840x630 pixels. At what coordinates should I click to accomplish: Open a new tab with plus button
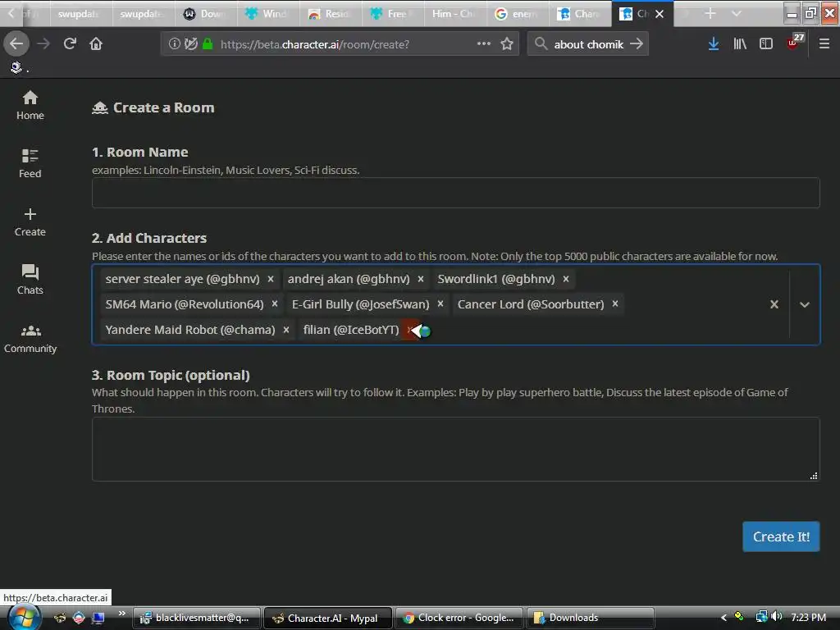(710, 14)
